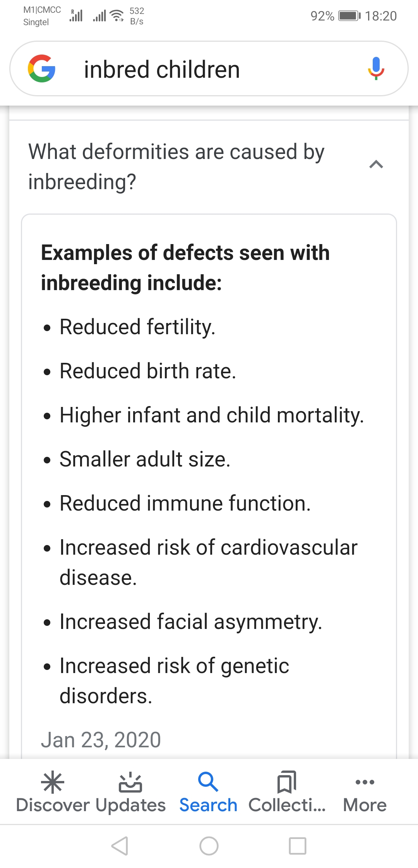The width and height of the screenshot is (418, 868).
Task: Tap the Search magnifier icon
Action: pos(208,782)
